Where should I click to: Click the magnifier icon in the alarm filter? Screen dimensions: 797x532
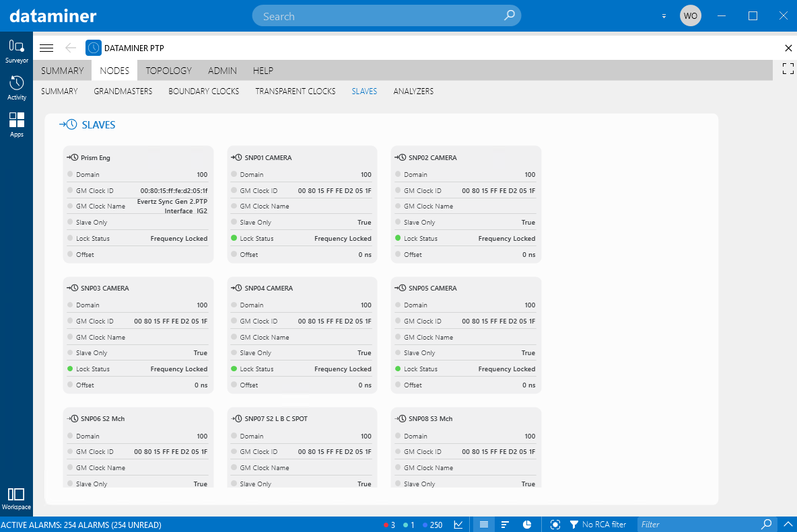click(x=767, y=524)
